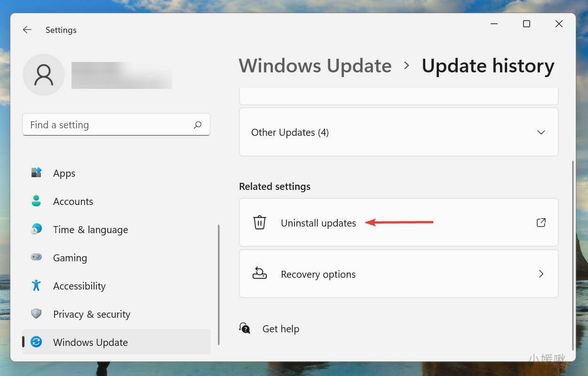588x376 pixels.
Task: Select the Apps icon in sidebar
Action: click(36, 173)
